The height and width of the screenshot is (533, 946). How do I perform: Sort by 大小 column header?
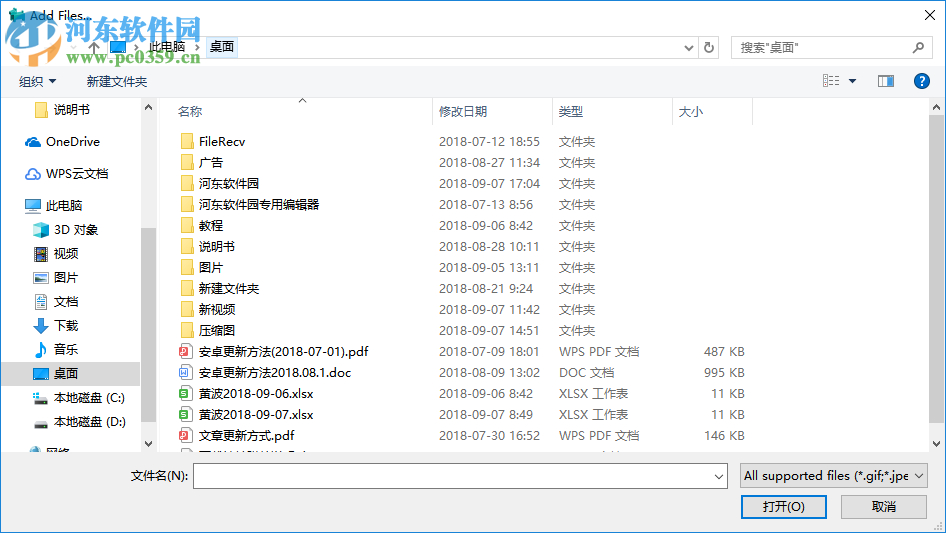click(691, 112)
